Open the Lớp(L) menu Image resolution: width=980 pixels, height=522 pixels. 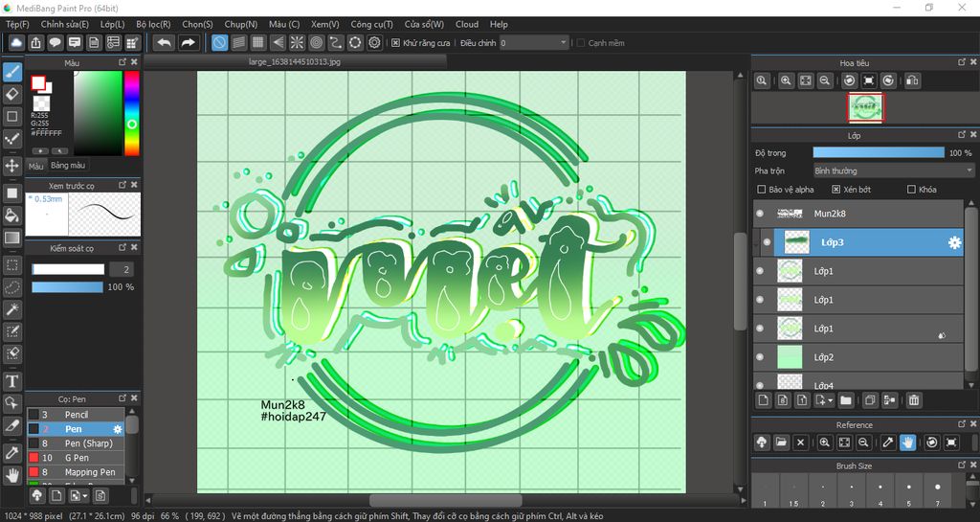pyautogui.click(x=113, y=24)
